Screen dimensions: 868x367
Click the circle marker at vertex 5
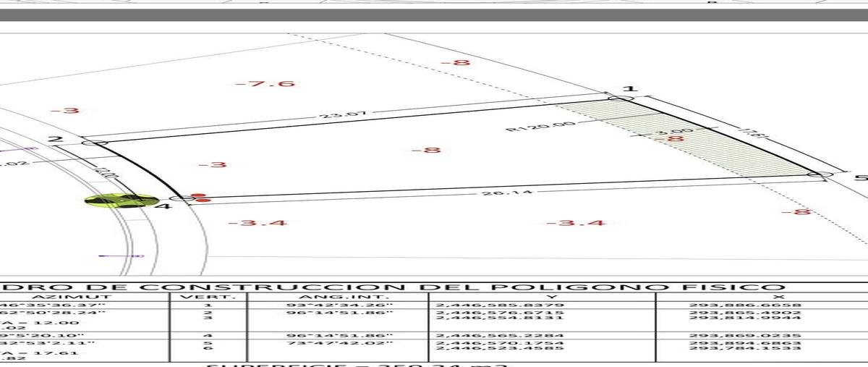(819, 174)
